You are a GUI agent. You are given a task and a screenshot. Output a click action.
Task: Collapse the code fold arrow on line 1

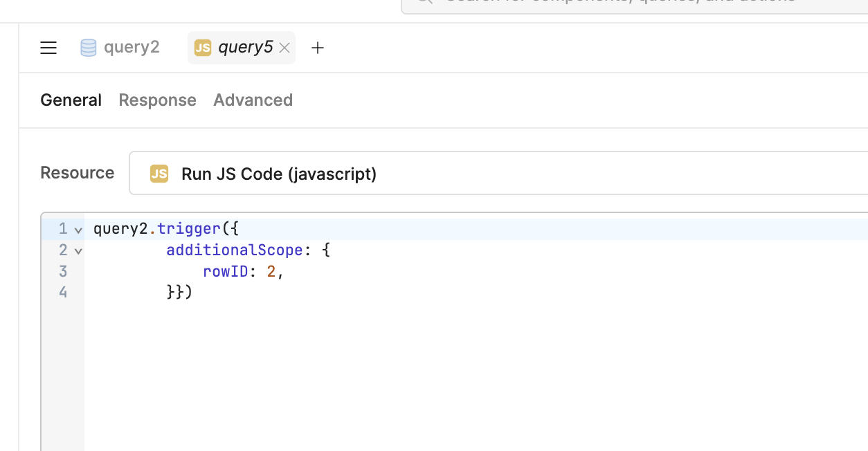(78, 230)
